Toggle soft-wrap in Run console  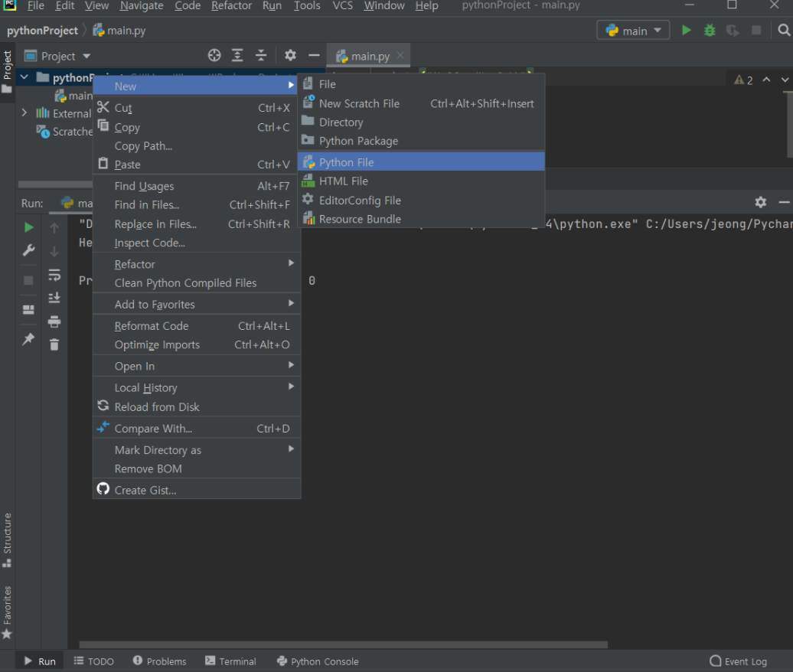pyautogui.click(x=54, y=275)
